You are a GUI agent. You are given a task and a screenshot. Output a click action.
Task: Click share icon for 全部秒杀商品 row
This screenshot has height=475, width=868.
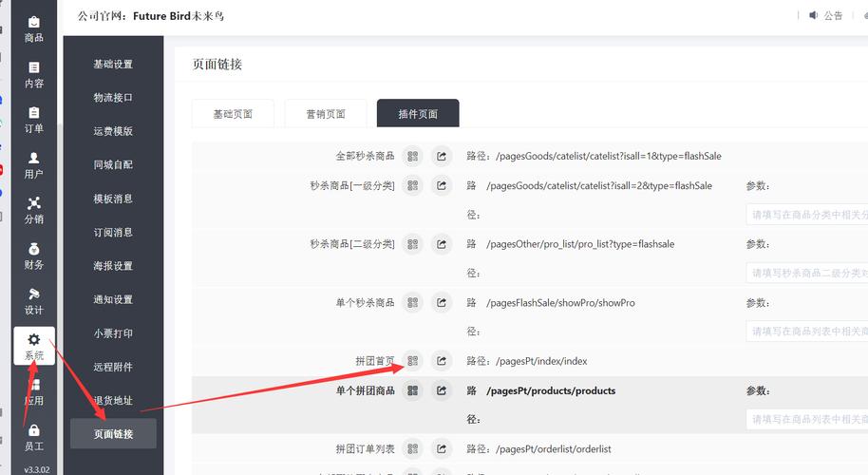442,156
